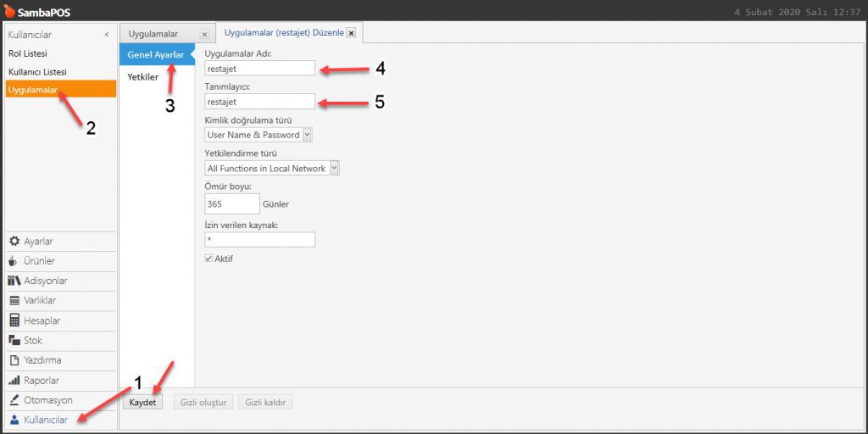The width and height of the screenshot is (868, 434).
Task: Uncheck the Aktif checkbox
Action: point(209,259)
